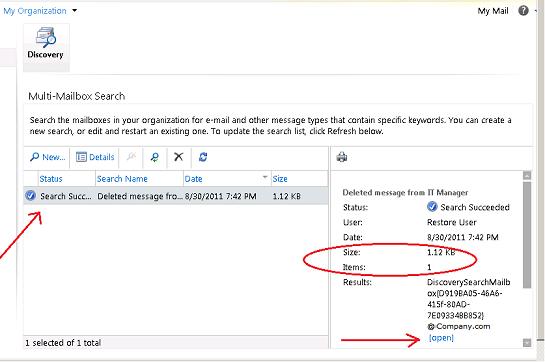Start a New multi-mailbox search
The height and width of the screenshot is (362, 545).
tap(48, 157)
